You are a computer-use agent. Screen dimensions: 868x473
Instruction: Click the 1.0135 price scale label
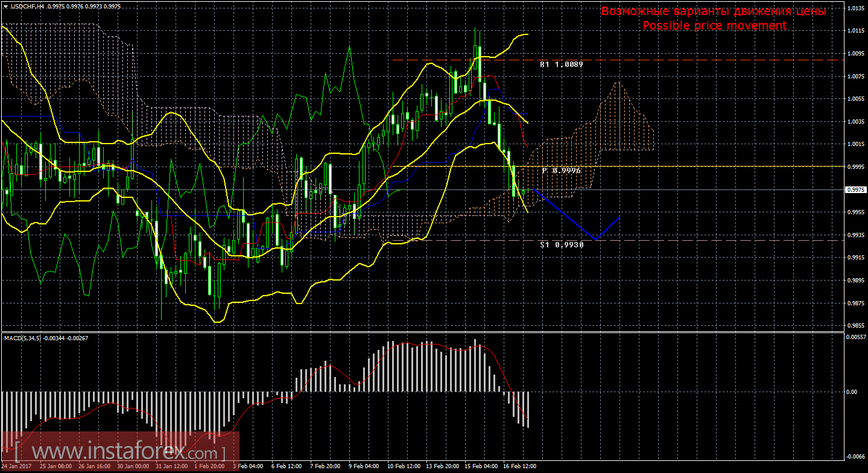[x=857, y=8]
